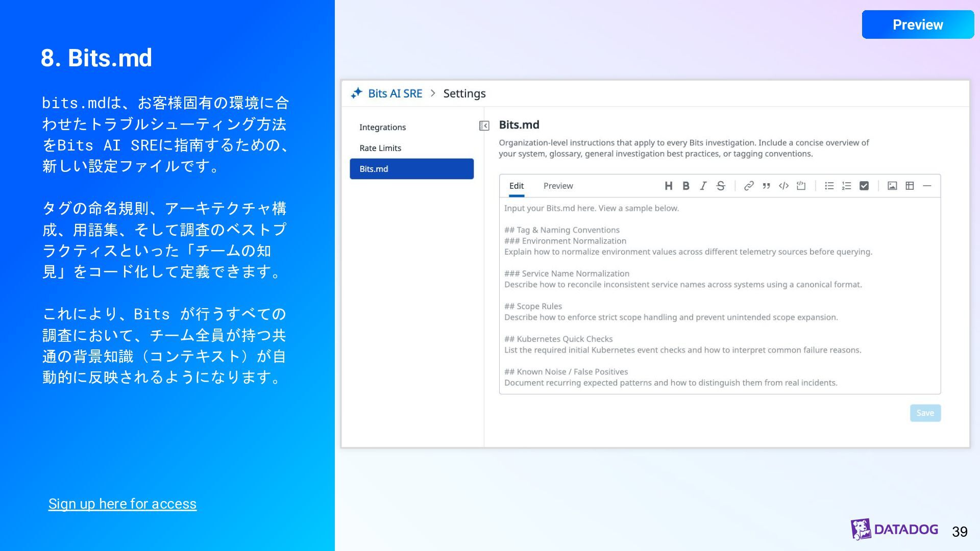
Task: Insert horizontal rule line
Action: (927, 186)
